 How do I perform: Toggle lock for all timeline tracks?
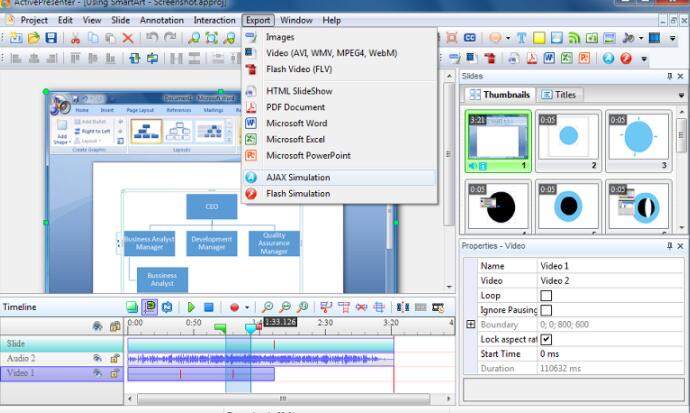115,326
